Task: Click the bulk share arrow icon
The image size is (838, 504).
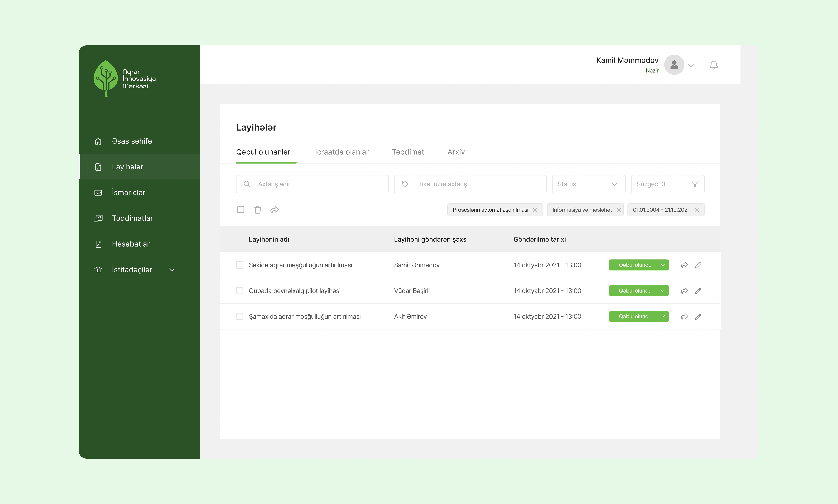Action: coord(274,210)
